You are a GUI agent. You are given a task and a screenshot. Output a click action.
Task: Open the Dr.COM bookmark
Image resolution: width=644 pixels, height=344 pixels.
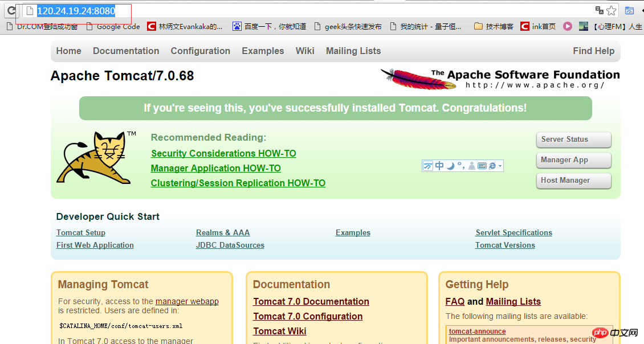[42, 27]
